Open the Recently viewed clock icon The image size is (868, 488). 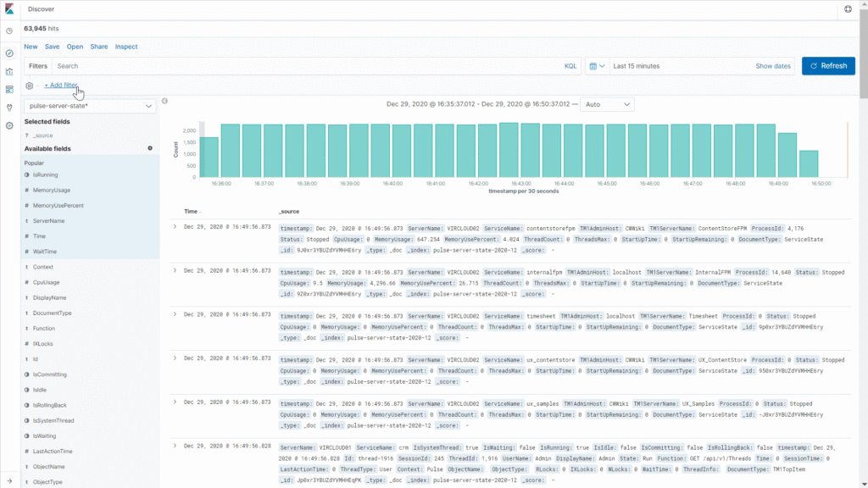9,31
